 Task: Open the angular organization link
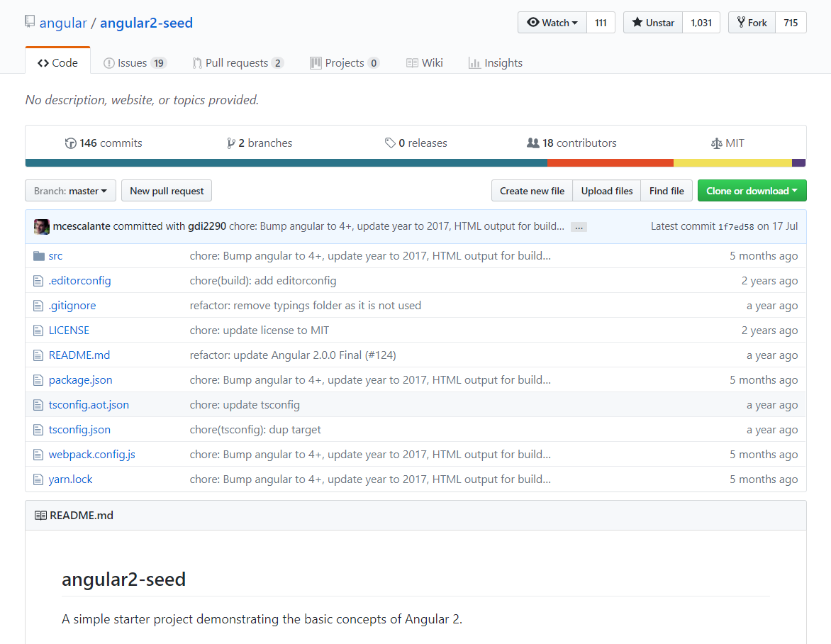63,23
